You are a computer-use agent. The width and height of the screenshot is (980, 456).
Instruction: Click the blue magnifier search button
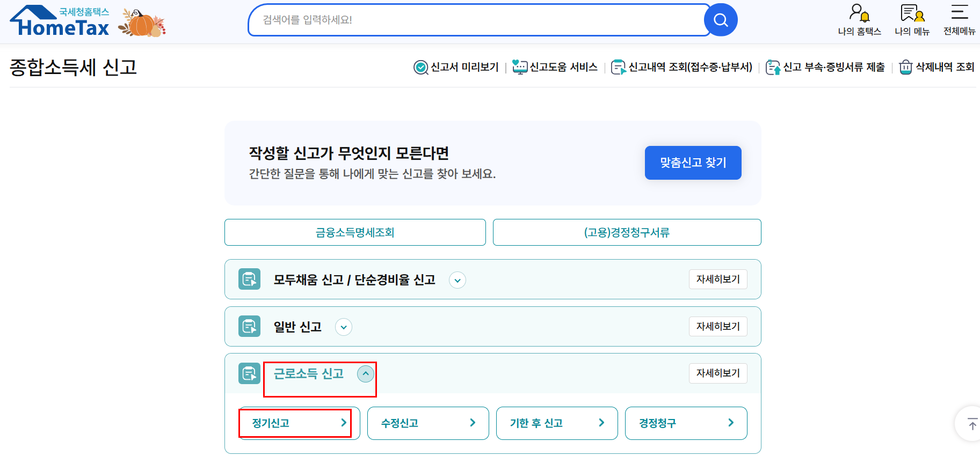pos(721,20)
